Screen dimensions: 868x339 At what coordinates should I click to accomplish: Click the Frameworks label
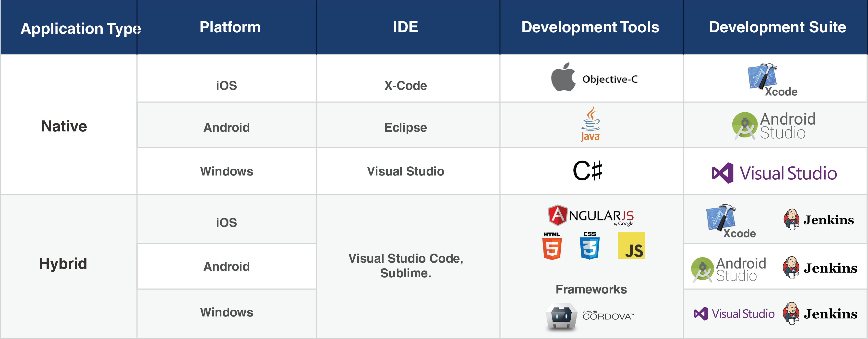pos(591,289)
